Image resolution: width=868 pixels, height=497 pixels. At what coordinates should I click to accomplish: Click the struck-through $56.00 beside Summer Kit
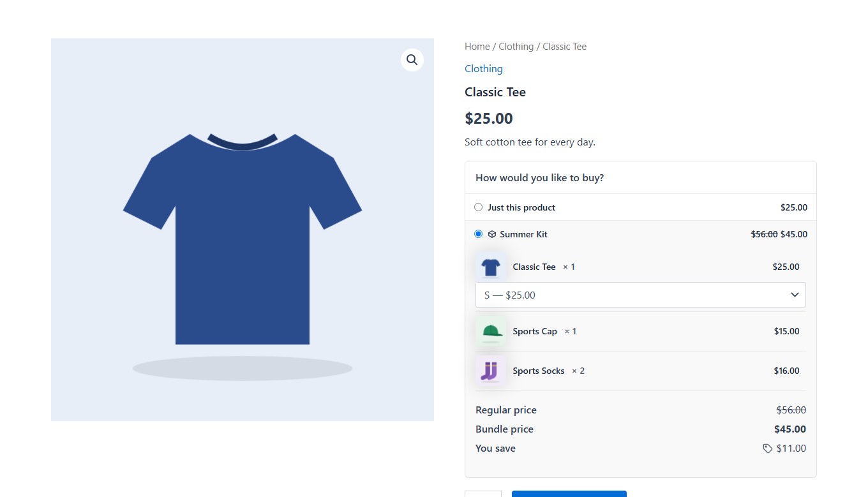[764, 234]
